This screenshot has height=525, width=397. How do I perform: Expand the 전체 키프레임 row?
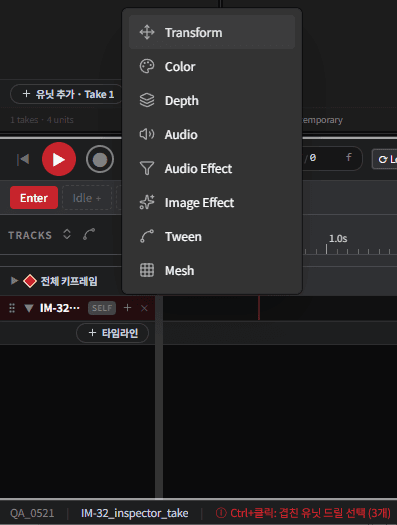(x=14, y=281)
